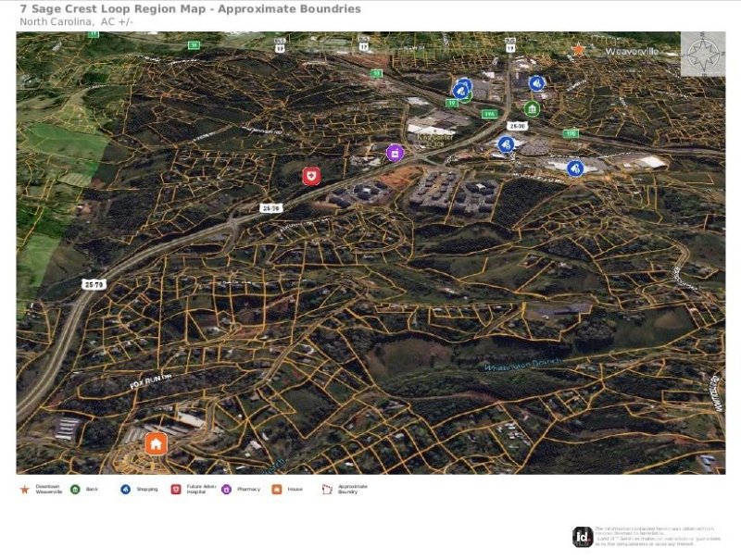Click the Approximate Boundary legend symbol

327,489
